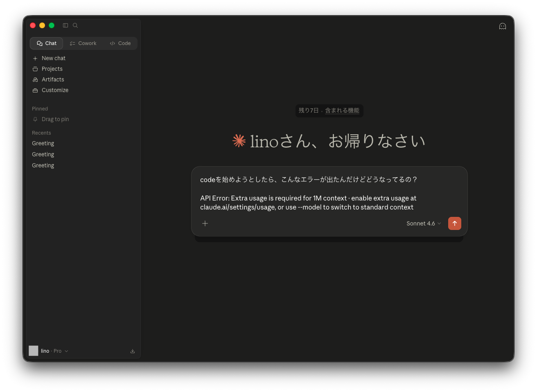This screenshot has height=392, width=537.
Task: Open the Sonnet 4.6 model dropdown
Action: [x=424, y=223]
